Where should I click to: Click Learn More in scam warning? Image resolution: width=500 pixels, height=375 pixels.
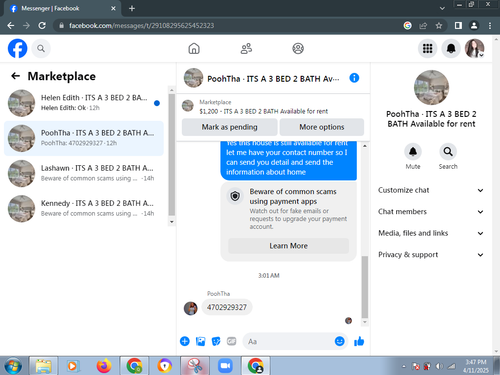tap(288, 246)
